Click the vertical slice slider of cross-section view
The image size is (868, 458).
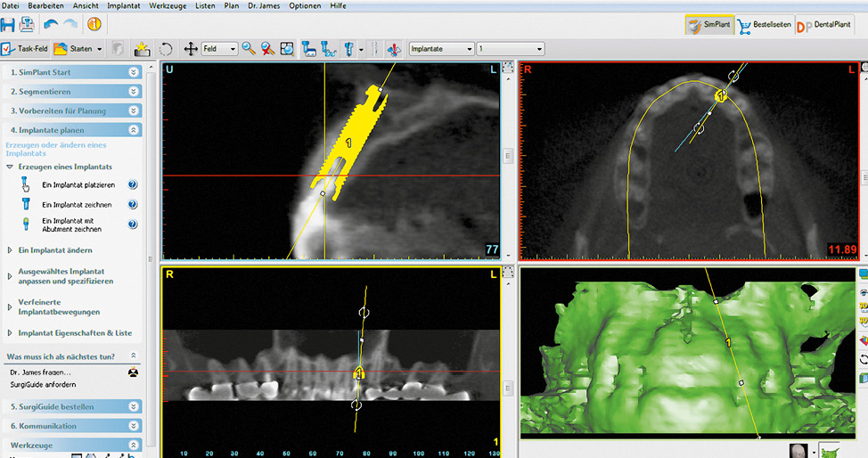(508, 155)
